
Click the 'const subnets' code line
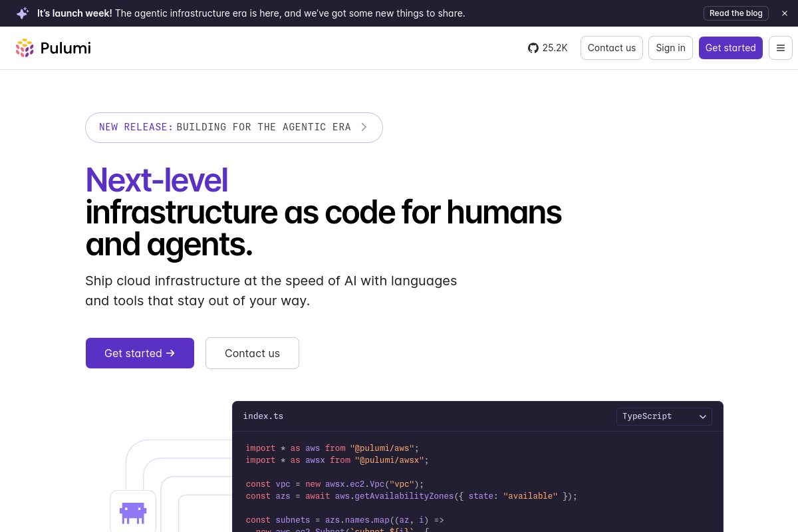[x=344, y=520]
